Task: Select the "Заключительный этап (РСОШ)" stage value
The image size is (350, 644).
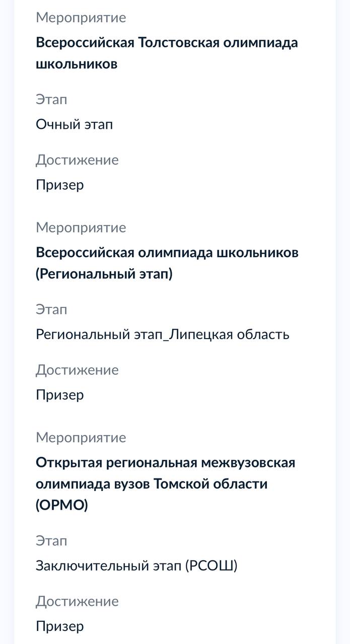Action: pyautogui.click(x=136, y=566)
